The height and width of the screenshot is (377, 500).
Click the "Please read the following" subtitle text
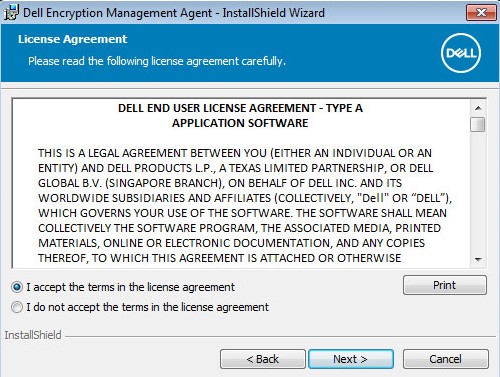pos(157,61)
